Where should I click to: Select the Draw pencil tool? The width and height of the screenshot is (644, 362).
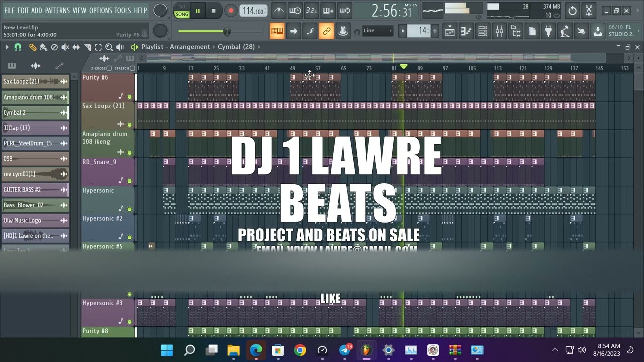point(33,47)
